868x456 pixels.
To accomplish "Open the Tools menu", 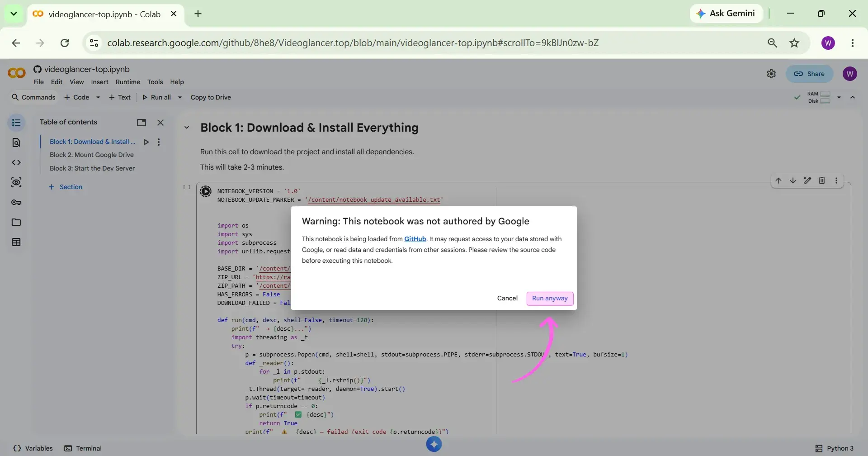I will (x=155, y=82).
